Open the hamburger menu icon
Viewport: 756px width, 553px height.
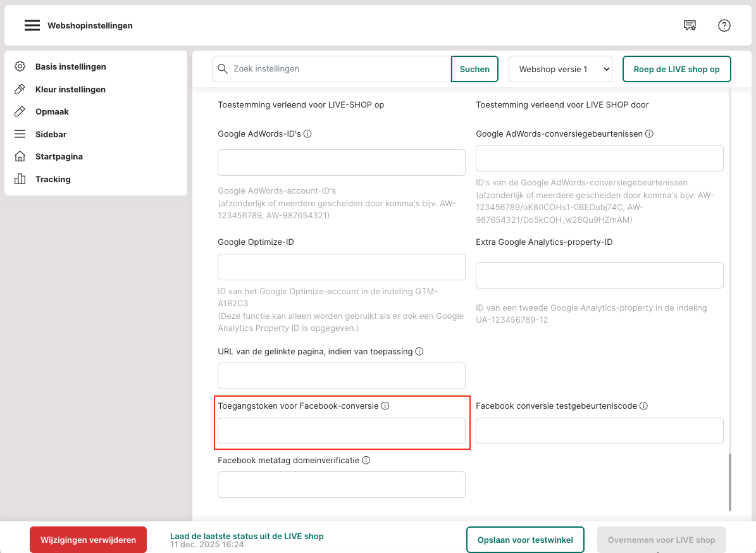pos(32,26)
